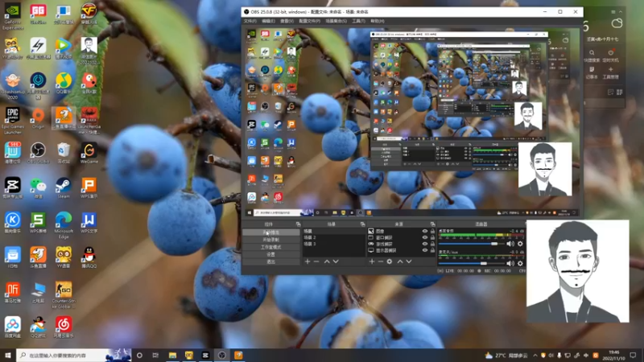The width and height of the screenshot is (644, 362).
Task: Open 配置文件(P) menu in OBS
Action: pos(309,21)
